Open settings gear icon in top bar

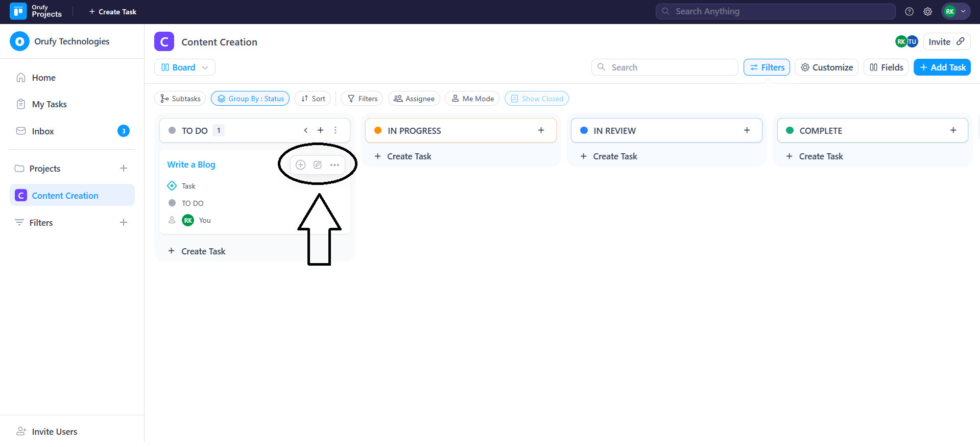pyautogui.click(x=927, y=11)
